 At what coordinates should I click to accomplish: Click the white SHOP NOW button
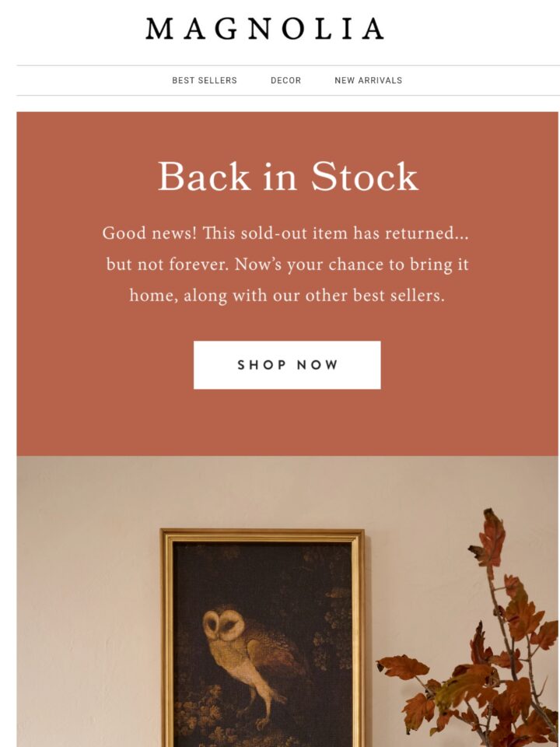[x=287, y=365]
